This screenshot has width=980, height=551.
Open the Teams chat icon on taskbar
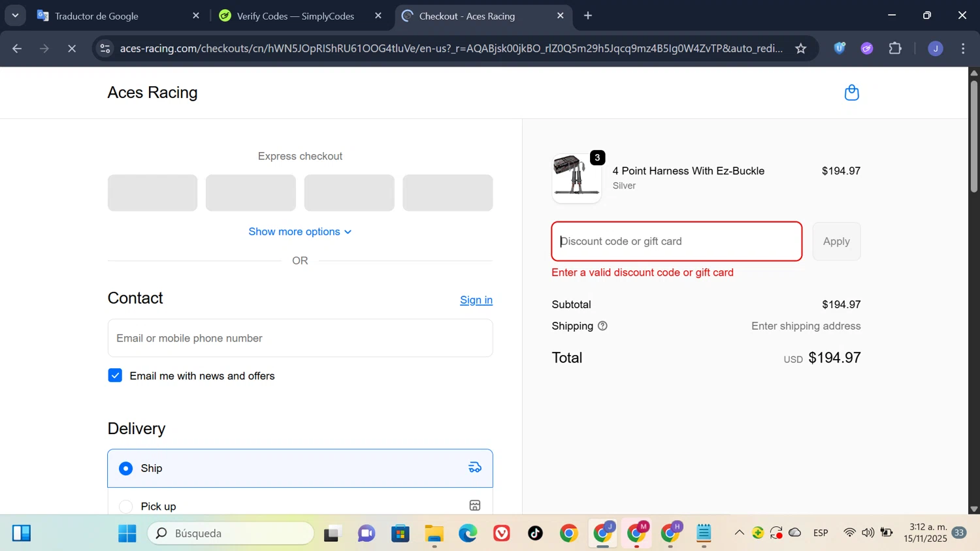point(367,533)
